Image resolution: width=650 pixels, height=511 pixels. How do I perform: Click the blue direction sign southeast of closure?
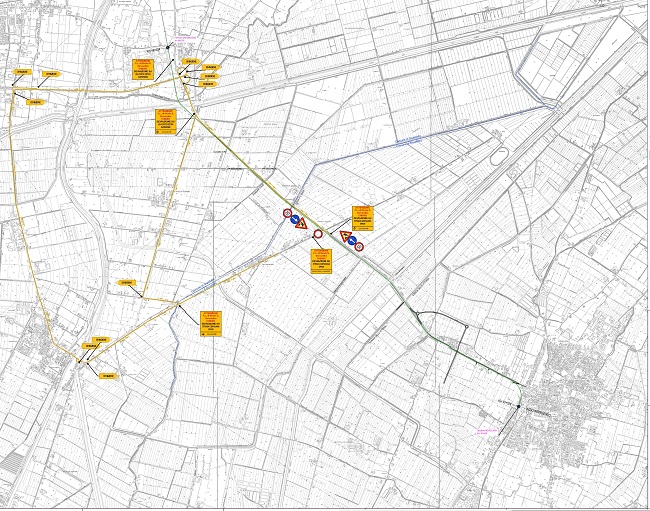coord(352,241)
